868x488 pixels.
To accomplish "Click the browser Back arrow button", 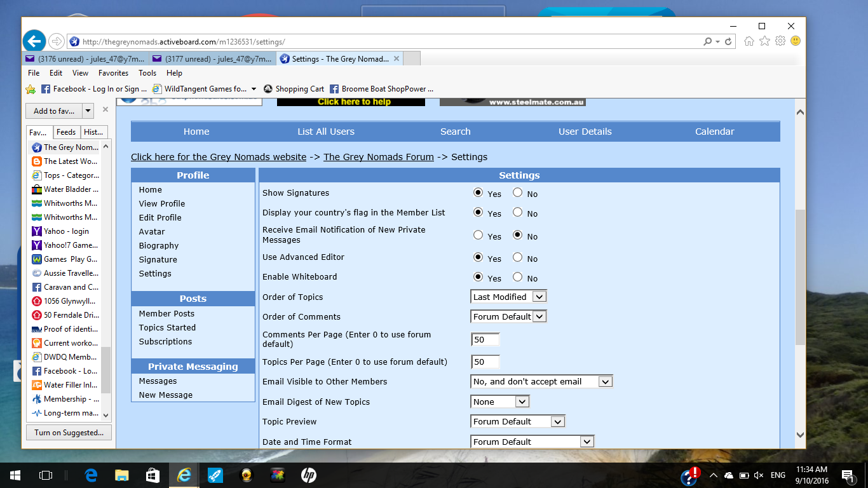I will pos(34,41).
